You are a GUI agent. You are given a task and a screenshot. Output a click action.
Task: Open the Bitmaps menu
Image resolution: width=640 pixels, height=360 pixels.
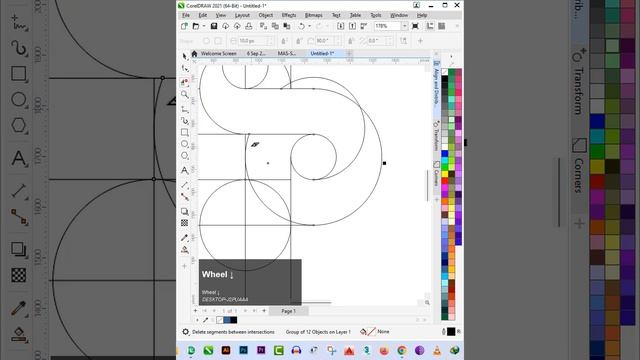(x=313, y=15)
